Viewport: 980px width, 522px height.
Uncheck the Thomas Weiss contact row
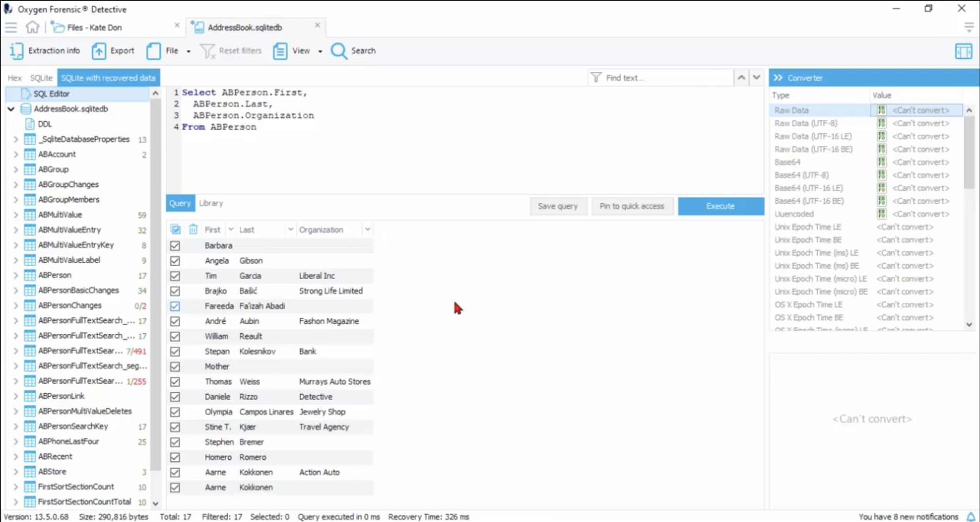[x=175, y=382]
